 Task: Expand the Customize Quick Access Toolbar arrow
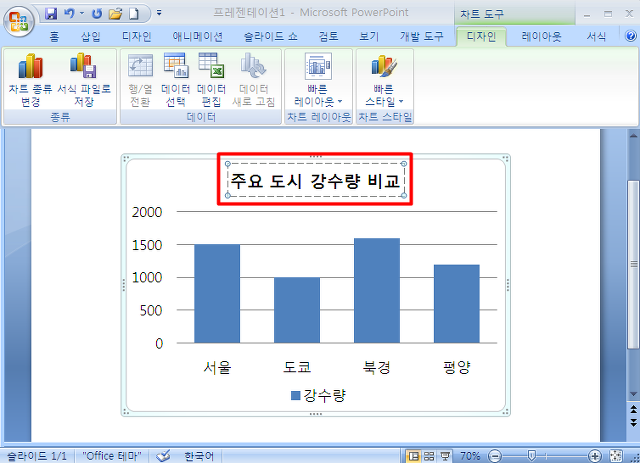click(159, 13)
